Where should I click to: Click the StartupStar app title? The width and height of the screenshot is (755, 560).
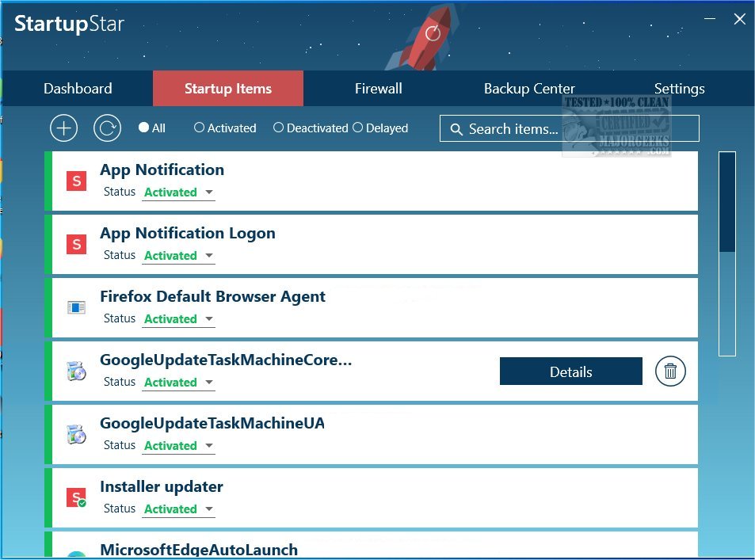point(70,24)
